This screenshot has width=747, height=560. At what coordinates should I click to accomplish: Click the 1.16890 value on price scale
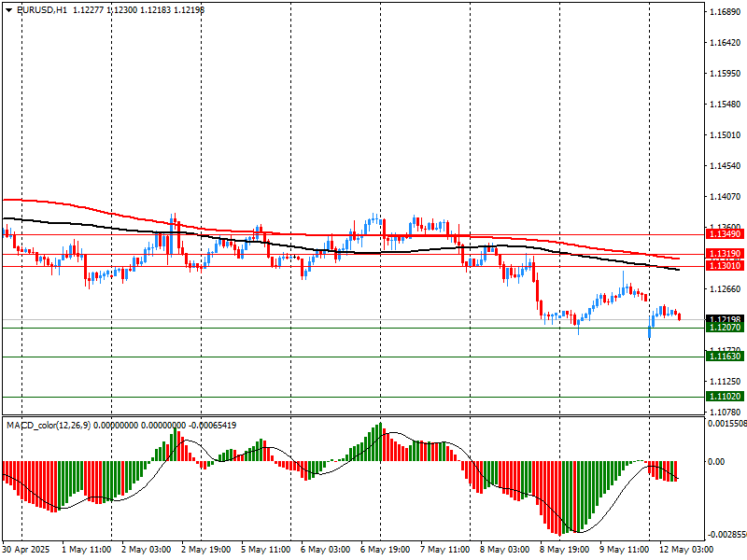pyautogui.click(x=725, y=12)
